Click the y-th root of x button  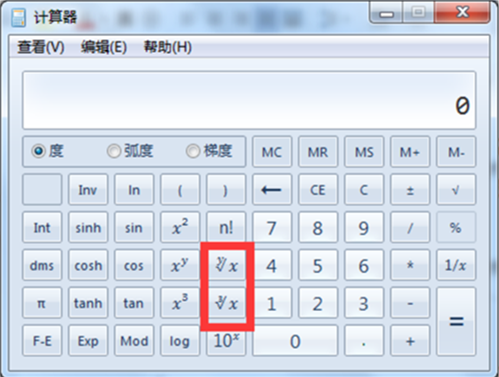click(226, 265)
